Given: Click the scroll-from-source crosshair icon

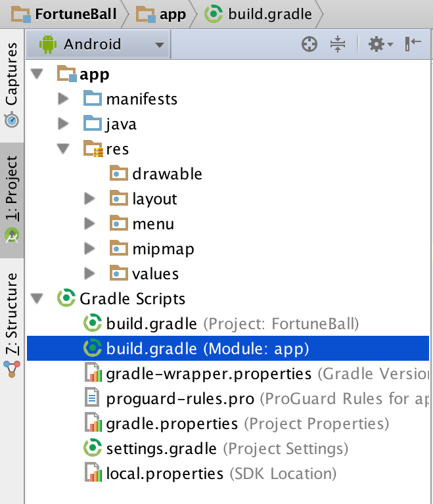Looking at the screenshot, I should (x=309, y=44).
